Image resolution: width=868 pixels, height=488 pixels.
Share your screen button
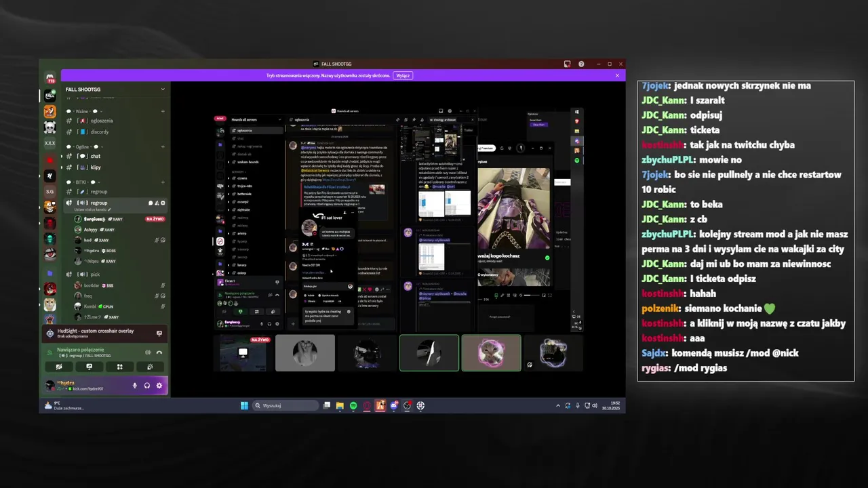[x=89, y=367]
